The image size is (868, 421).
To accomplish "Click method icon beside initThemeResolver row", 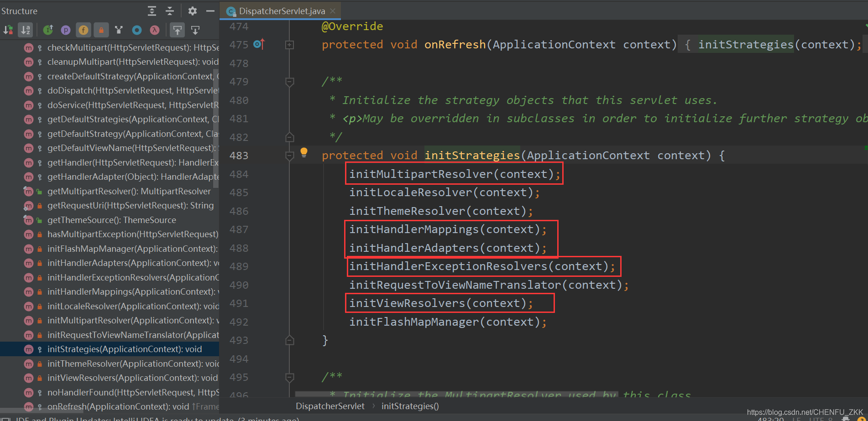I will (x=28, y=364).
